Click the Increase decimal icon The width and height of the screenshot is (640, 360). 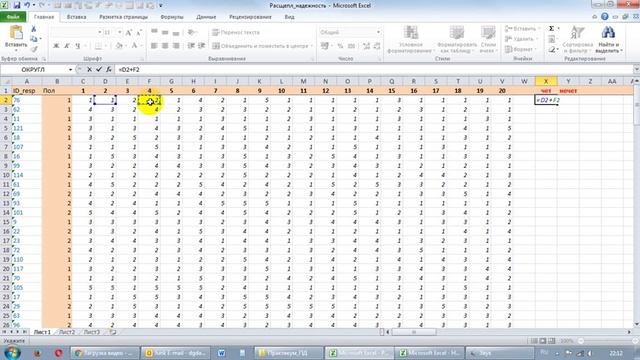pos(366,46)
